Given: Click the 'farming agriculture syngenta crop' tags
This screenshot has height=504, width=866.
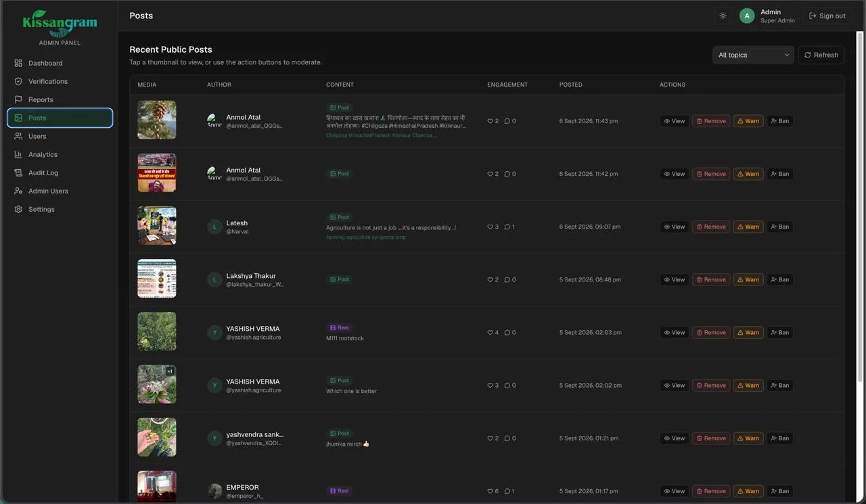Looking at the screenshot, I should coord(366,237).
